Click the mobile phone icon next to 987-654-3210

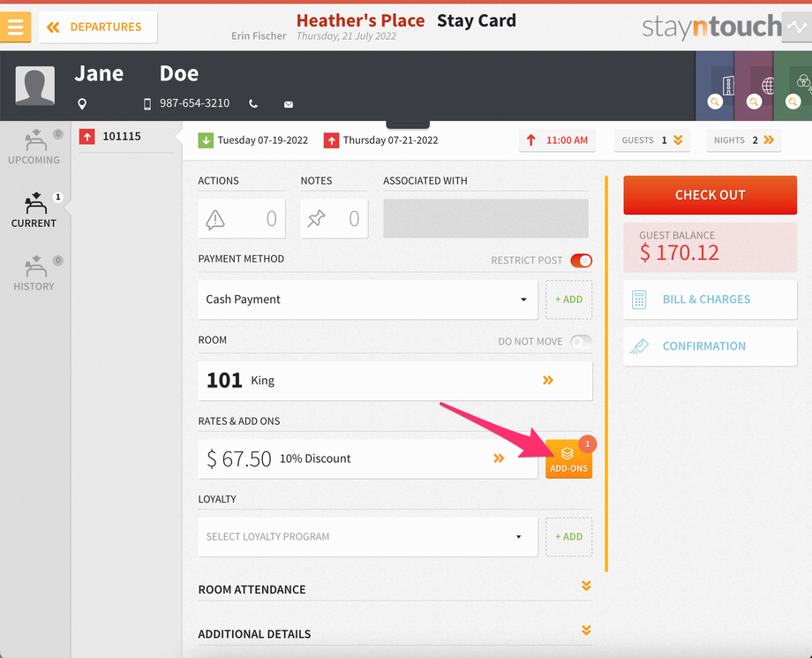(147, 104)
